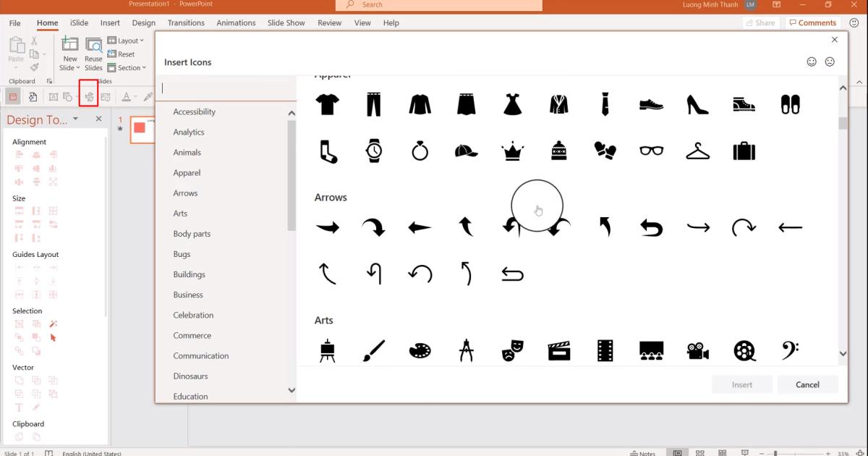
Task: Select the high heel shoe icon
Action: pos(697,104)
